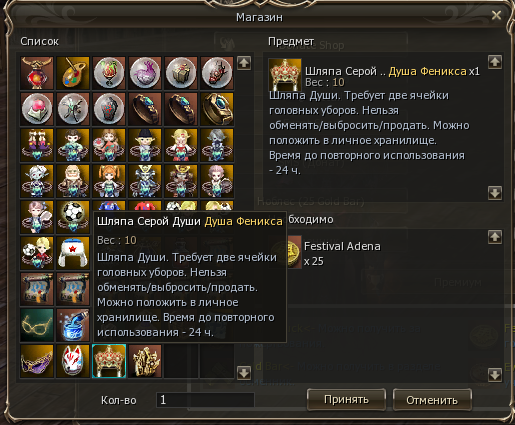The height and width of the screenshot is (425, 515).
Task: Select the purple masquerade mask icon
Action: click(37, 361)
